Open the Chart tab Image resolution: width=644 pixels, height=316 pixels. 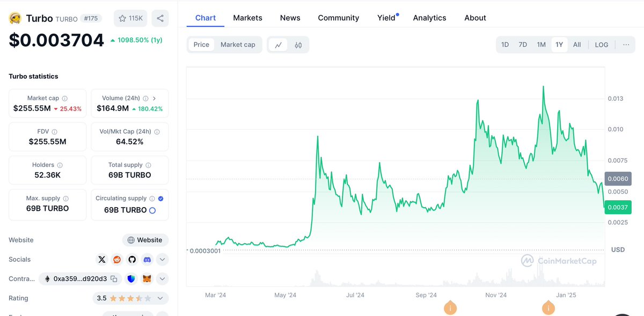click(206, 18)
